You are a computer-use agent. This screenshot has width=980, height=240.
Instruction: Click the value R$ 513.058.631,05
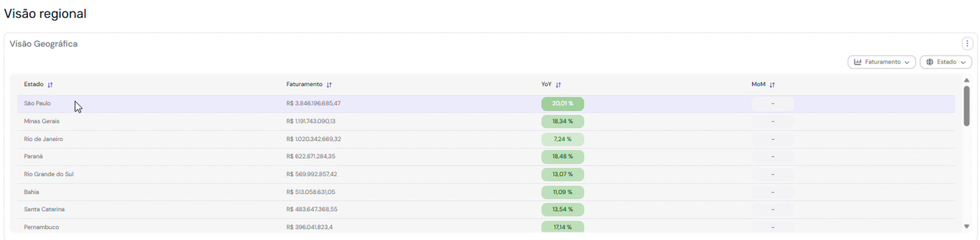pyautogui.click(x=311, y=192)
